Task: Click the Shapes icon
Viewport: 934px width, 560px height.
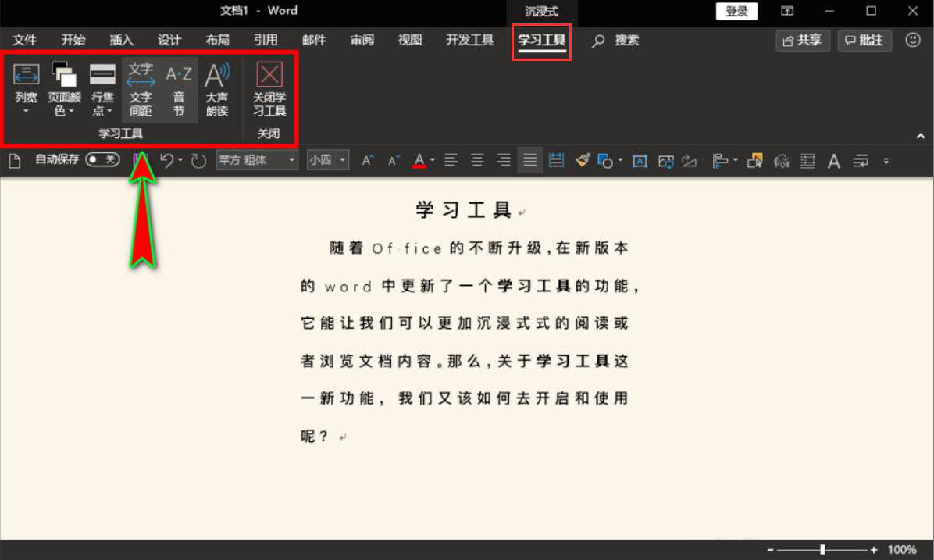Action: (606, 161)
